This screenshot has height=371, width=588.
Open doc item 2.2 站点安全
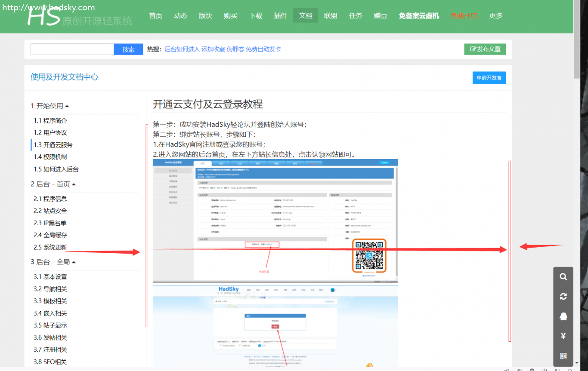click(50, 211)
